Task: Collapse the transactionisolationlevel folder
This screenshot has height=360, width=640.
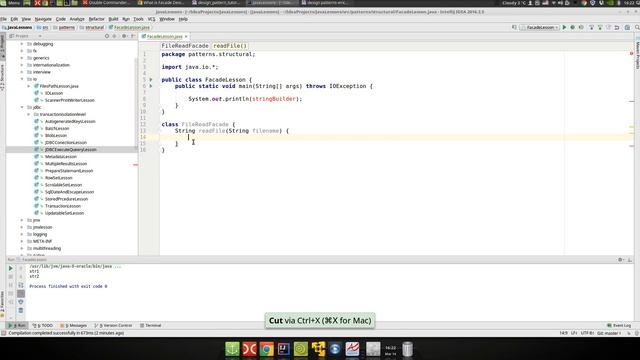Action: (29, 114)
